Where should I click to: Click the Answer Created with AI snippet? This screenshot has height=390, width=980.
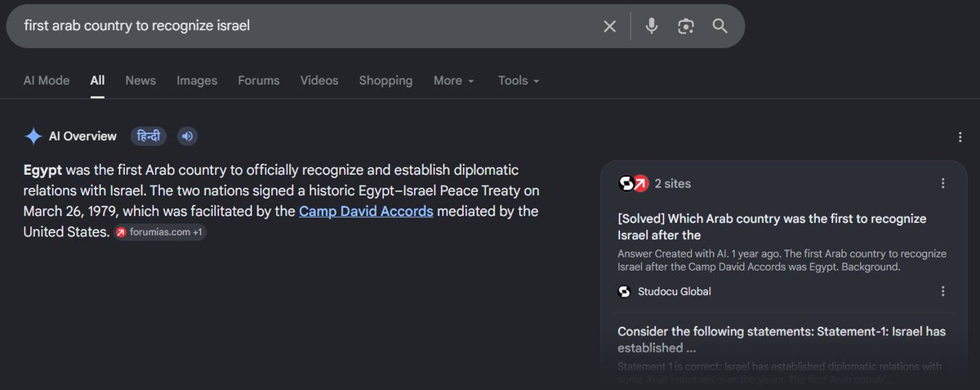click(x=782, y=260)
